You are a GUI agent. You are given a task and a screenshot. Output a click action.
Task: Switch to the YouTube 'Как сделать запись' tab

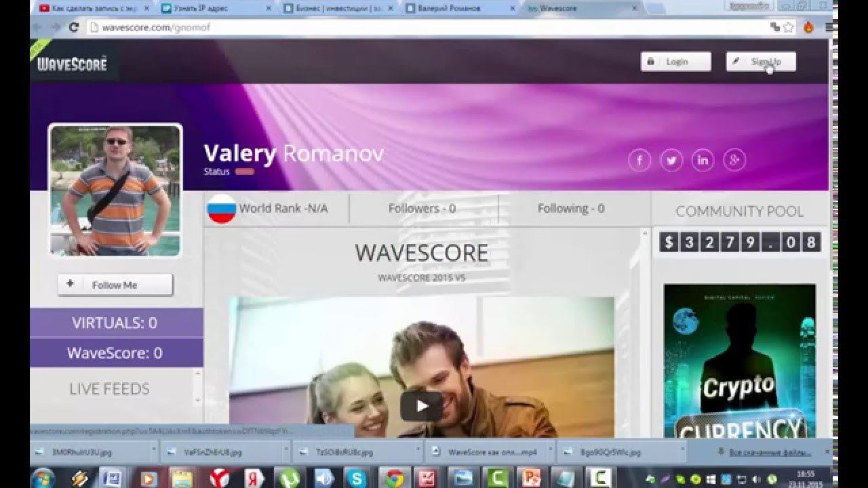point(93,8)
